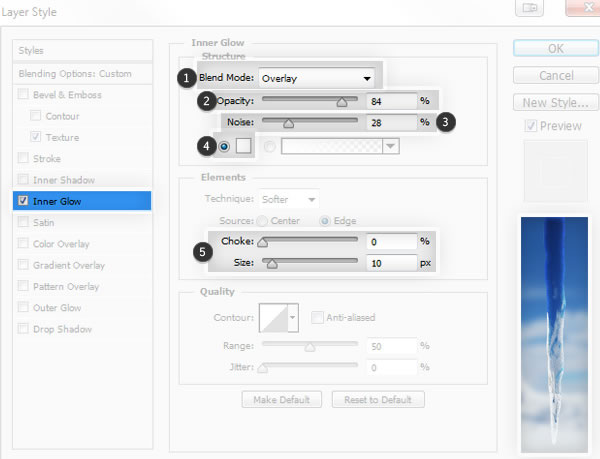The height and width of the screenshot is (459, 600).
Task: Select the solid color radio button
Action: point(224,146)
